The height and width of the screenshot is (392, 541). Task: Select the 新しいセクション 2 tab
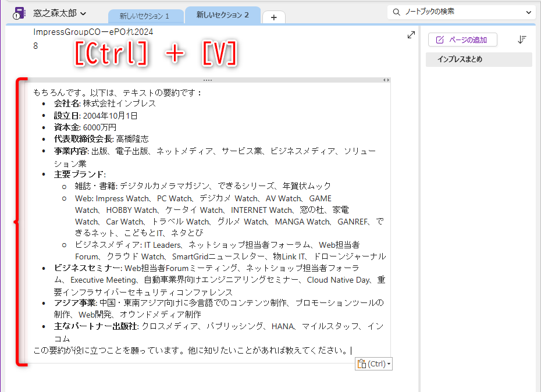tap(222, 16)
